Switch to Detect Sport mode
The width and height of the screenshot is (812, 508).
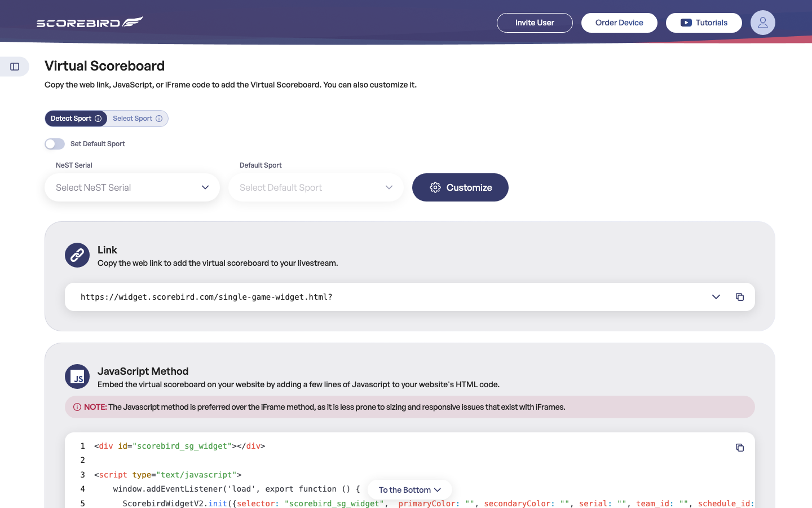(x=76, y=119)
